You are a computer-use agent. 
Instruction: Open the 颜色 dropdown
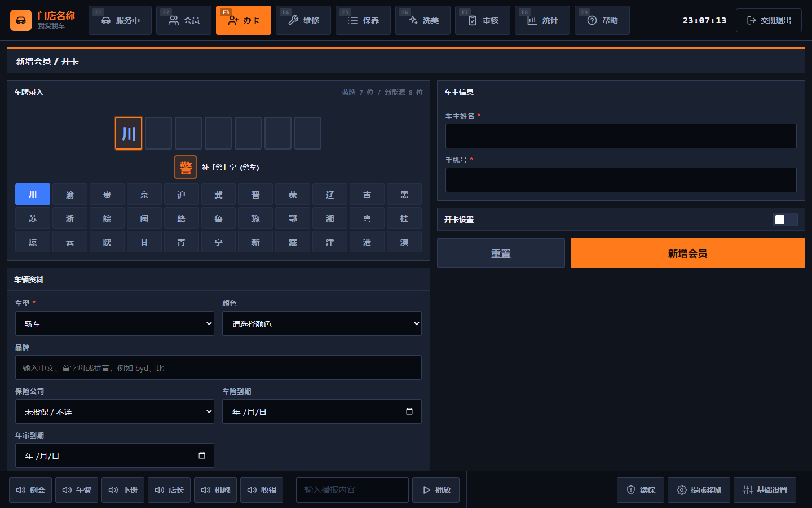pos(322,323)
